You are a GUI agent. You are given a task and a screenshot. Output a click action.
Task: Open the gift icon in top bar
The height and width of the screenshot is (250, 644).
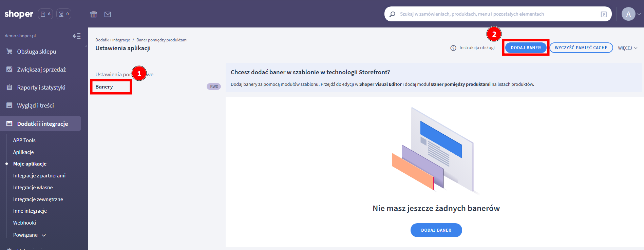click(94, 14)
